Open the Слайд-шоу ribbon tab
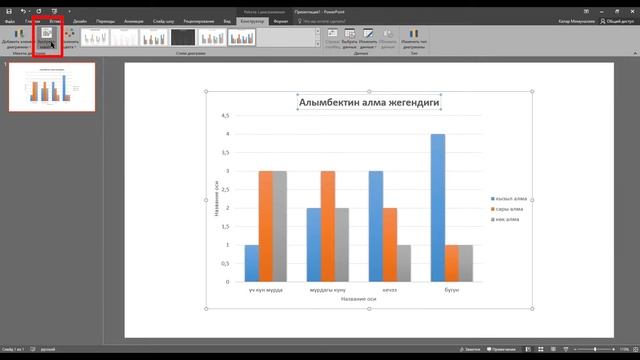The image size is (640, 360). 163,21
